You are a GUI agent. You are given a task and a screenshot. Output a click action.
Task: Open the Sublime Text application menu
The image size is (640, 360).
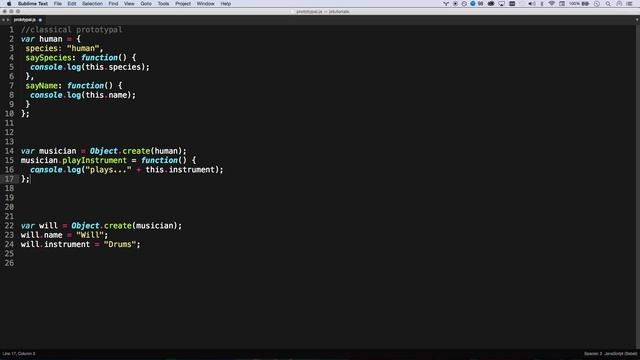point(33,4)
